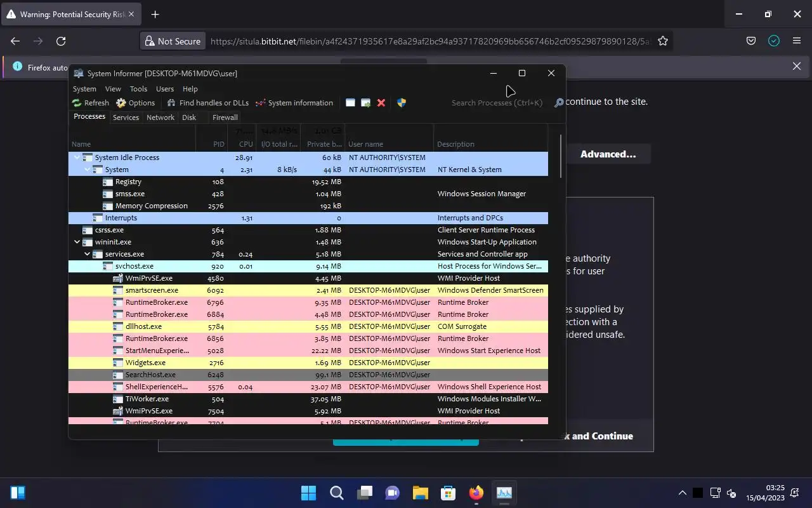The image size is (812, 508).
Task: Click Advanced button on Firefox warning page
Action: click(608, 154)
